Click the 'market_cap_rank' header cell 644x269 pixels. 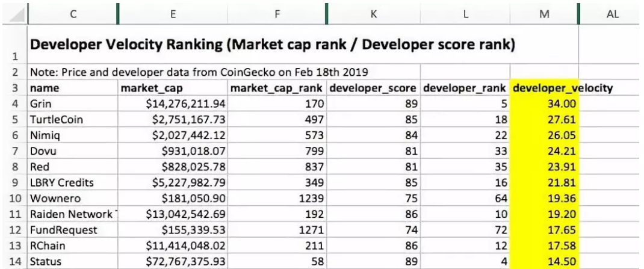(x=277, y=88)
